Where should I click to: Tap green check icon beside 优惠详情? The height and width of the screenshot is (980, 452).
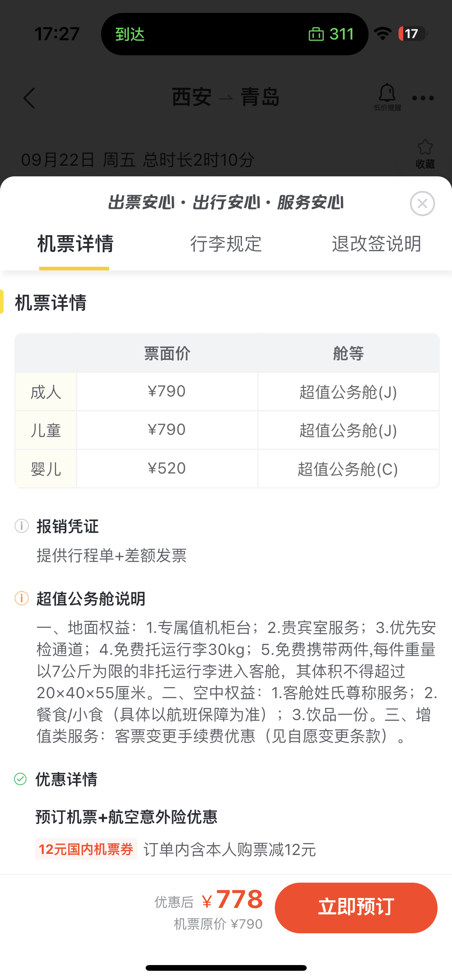(x=20, y=779)
